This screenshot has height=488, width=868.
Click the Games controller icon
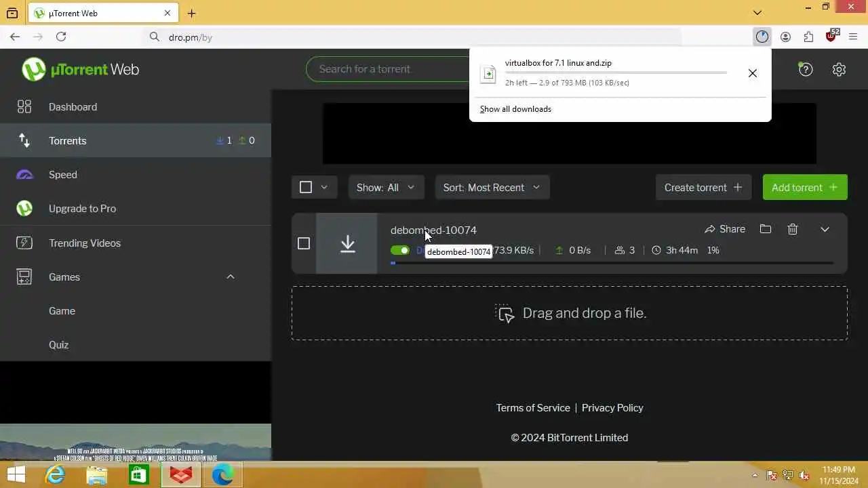click(x=24, y=277)
